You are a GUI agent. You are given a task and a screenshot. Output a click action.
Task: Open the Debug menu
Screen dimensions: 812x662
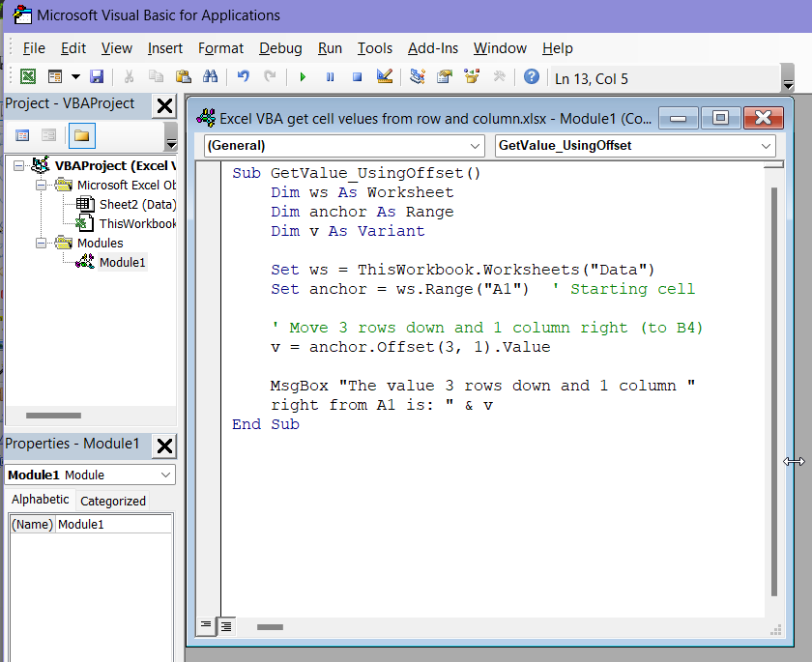(x=280, y=48)
